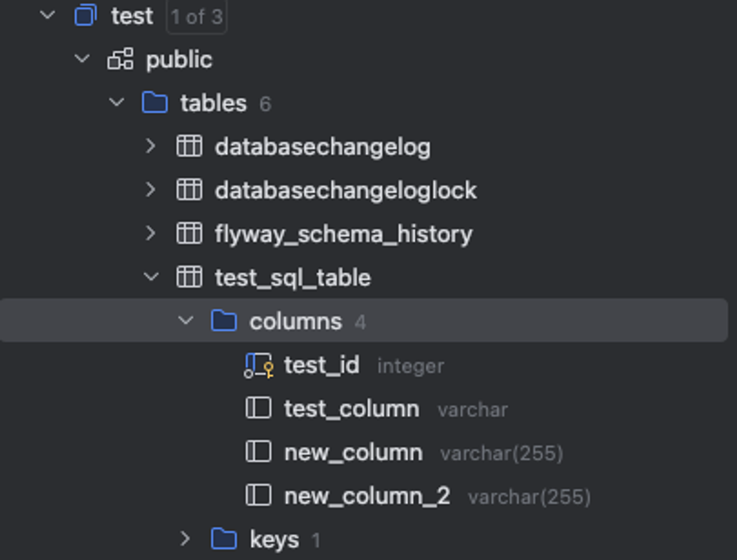The height and width of the screenshot is (560, 737).
Task: Click the test_id primary key column icon
Action: coord(258,365)
